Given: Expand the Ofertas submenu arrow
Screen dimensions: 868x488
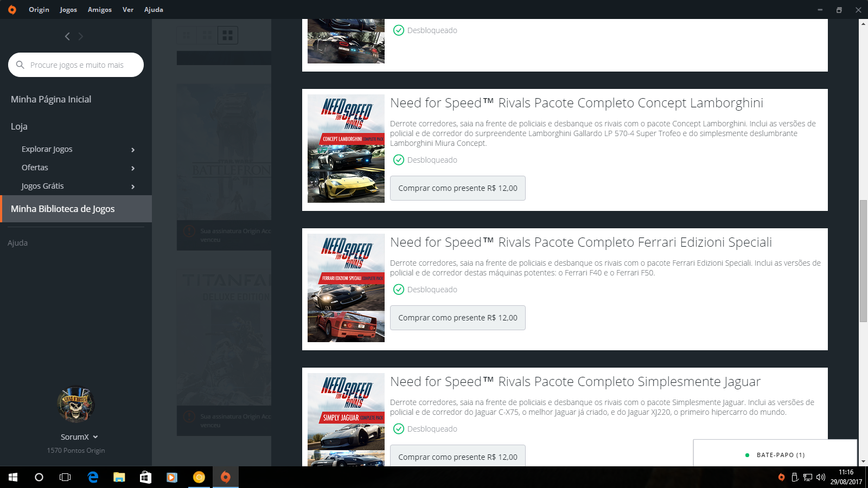Looking at the screenshot, I should coord(133,168).
